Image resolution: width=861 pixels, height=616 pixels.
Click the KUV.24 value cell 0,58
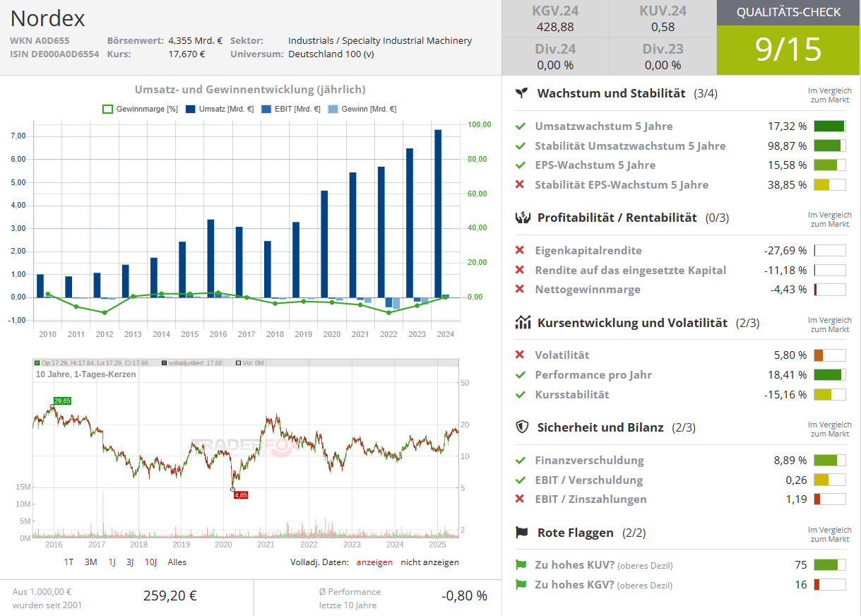pyautogui.click(x=663, y=27)
